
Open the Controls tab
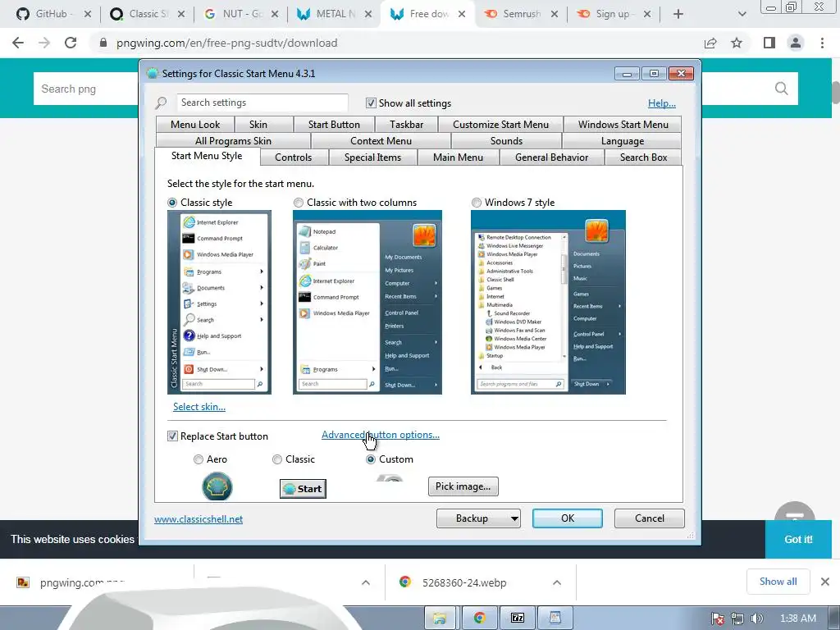pos(293,157)
